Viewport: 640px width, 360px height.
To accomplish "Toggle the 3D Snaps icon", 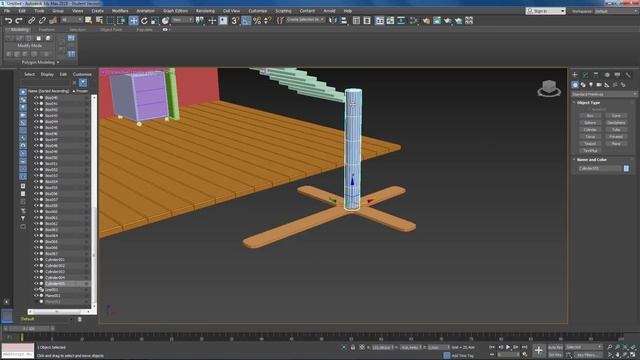I will (235, 20).
